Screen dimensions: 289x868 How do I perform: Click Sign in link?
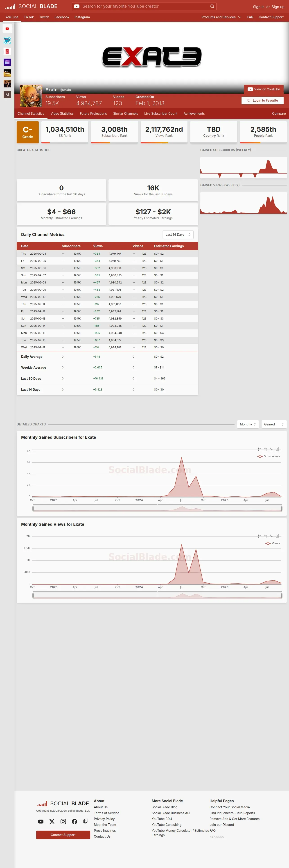pos(258,7)
